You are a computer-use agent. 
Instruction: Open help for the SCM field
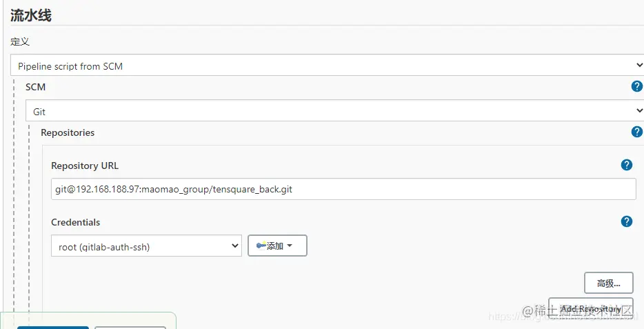click(636, 87)
